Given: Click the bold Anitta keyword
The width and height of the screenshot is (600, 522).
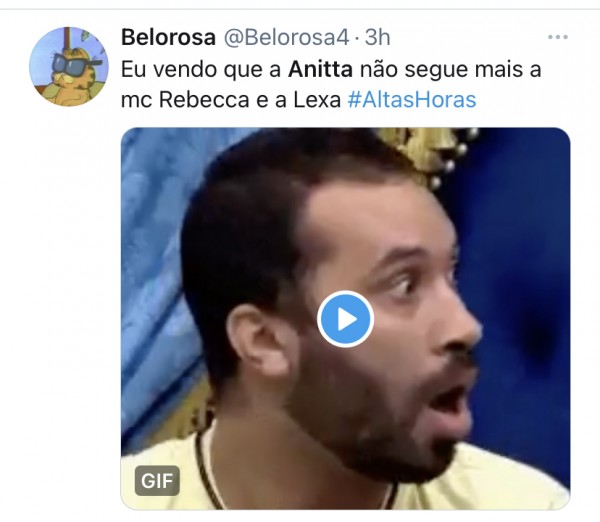Looking at the screenshot, I should coord(321,69).
